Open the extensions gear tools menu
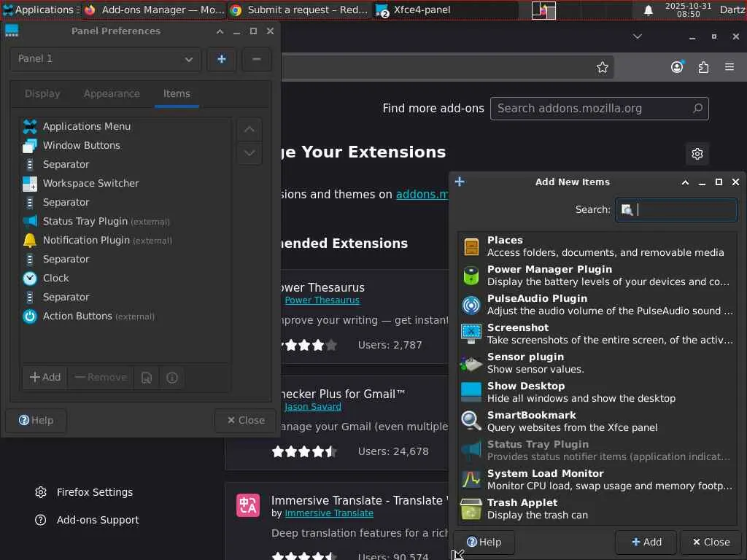 click(x=697, y=154)
